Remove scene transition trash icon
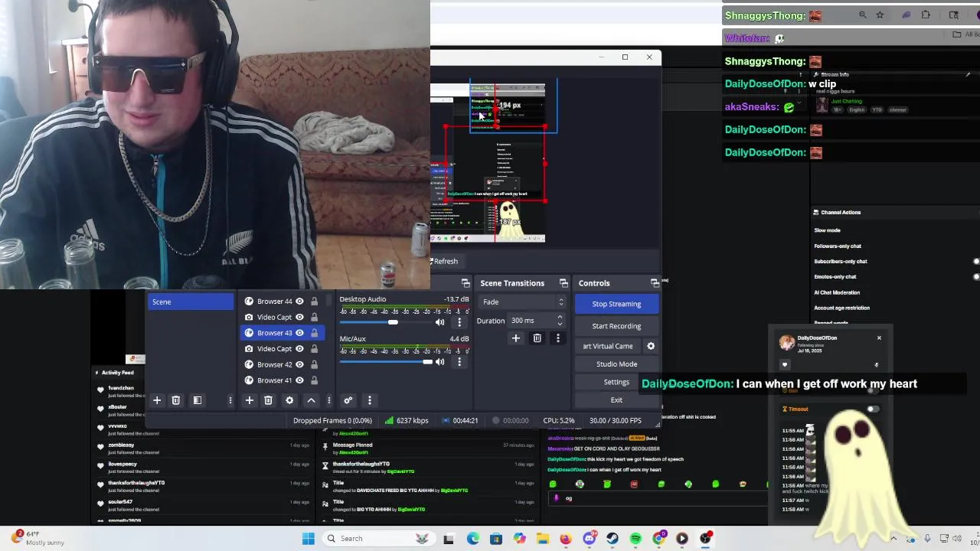 point(537,338)
